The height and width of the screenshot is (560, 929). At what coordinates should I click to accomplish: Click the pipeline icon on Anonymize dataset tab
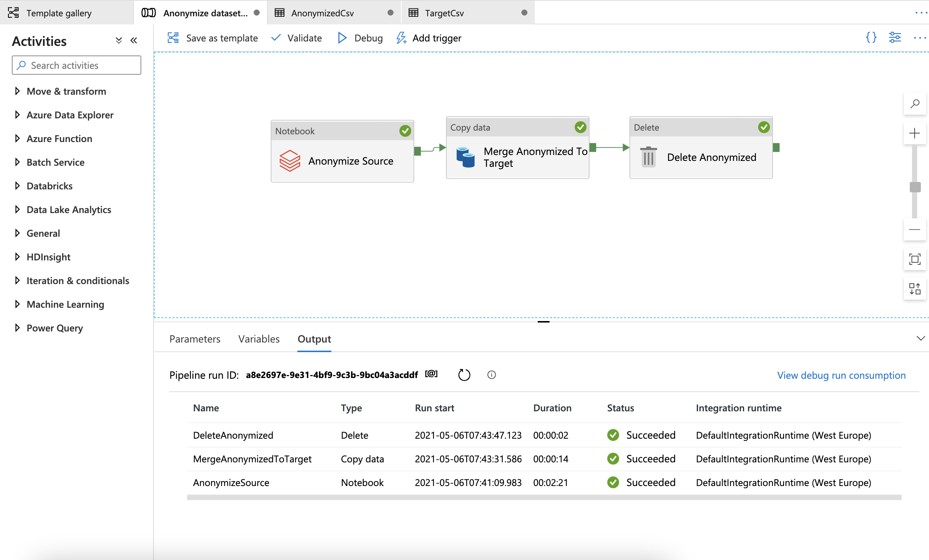[x=149, y=13]
